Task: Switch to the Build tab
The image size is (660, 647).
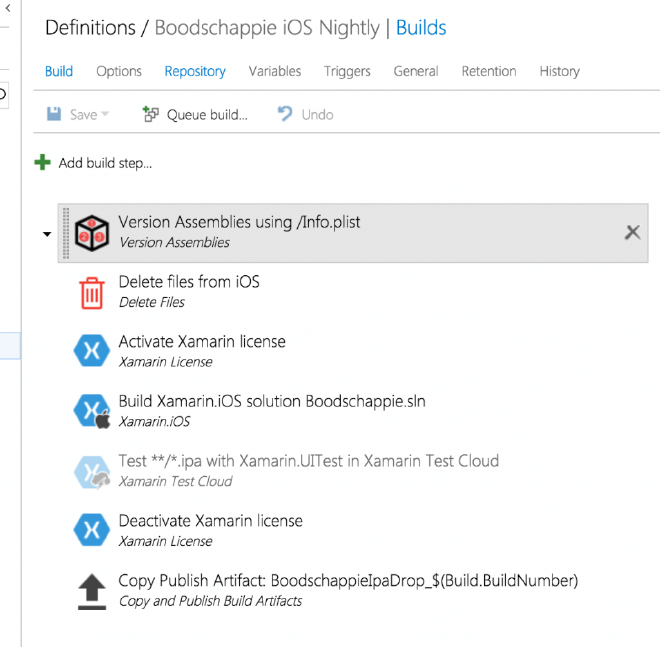Action: point(59,71)
